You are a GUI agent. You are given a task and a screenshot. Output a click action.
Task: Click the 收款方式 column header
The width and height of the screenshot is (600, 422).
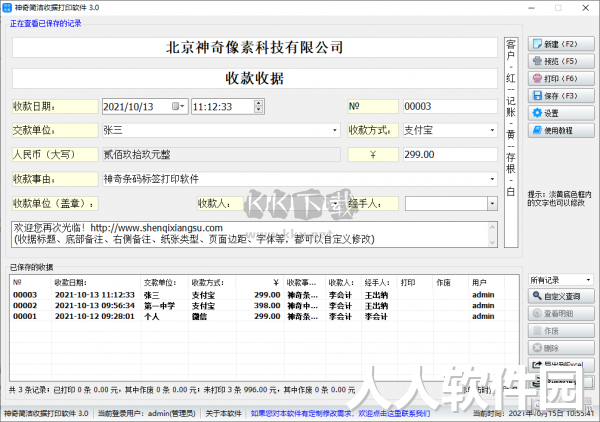pos(212,282)
